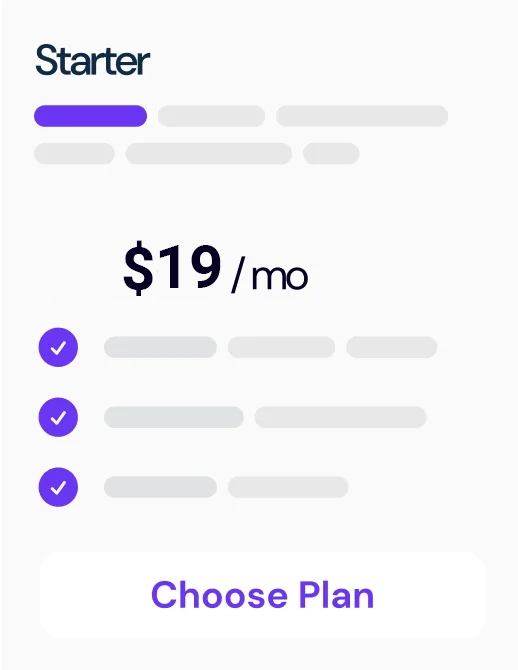This screenshot has height=670, width=518.
Task: Click first placeholder beside the first checkmark
Action: tap(160, 347)
